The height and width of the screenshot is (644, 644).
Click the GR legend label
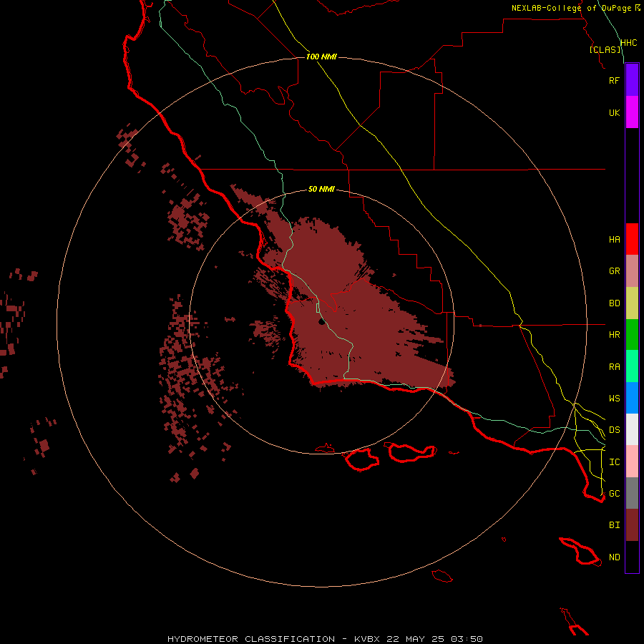coord(614,271)
